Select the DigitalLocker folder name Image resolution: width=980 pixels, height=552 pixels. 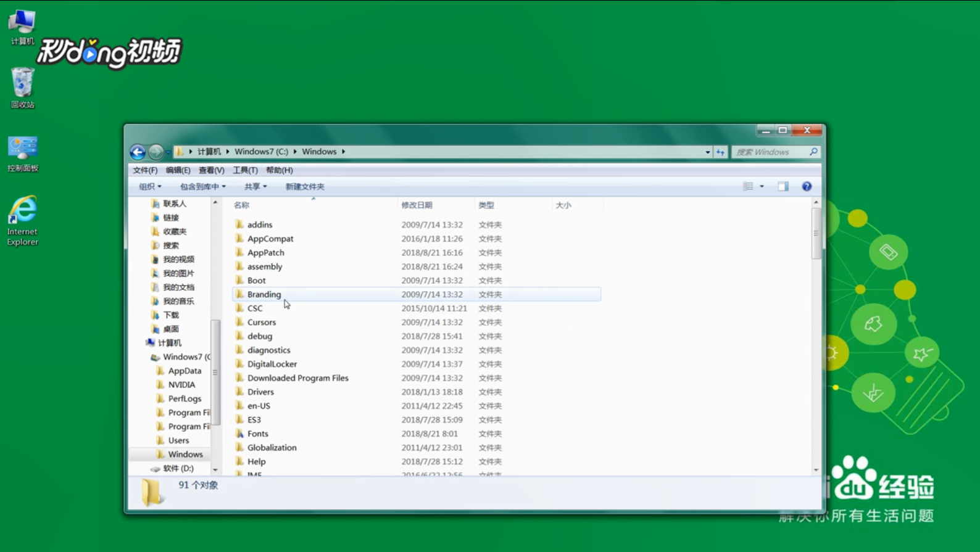pos(272,364)
